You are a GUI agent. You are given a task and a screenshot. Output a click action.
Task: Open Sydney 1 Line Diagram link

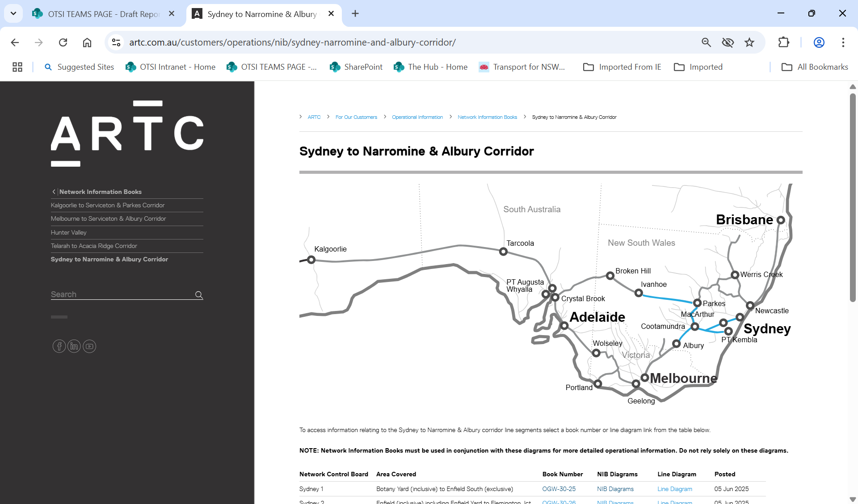[675, 489]
